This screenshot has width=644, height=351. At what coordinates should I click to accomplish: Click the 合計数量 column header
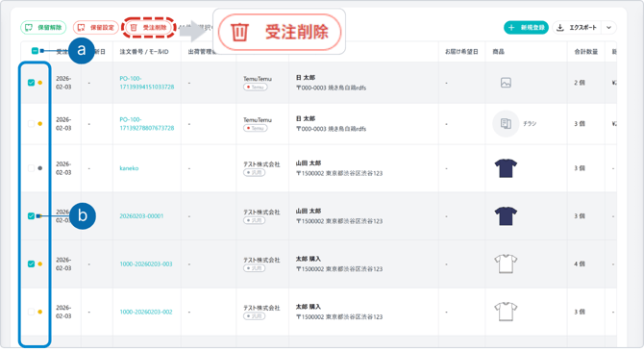[x=585, y=52]
